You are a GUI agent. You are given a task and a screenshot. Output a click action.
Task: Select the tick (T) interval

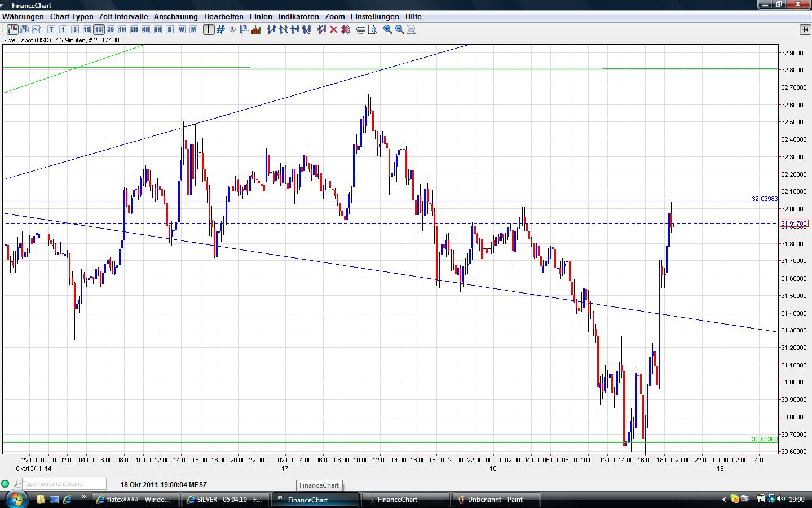(51, 29)
